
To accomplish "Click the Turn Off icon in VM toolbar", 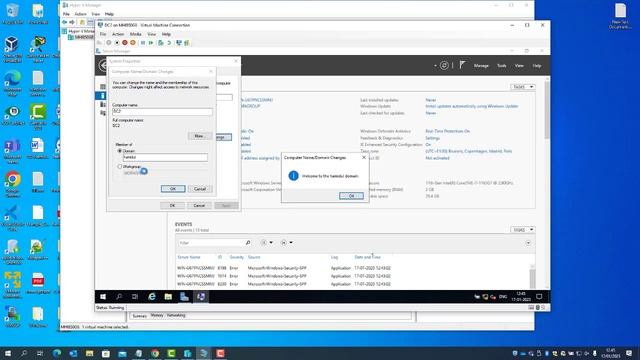I will [117, 42].
